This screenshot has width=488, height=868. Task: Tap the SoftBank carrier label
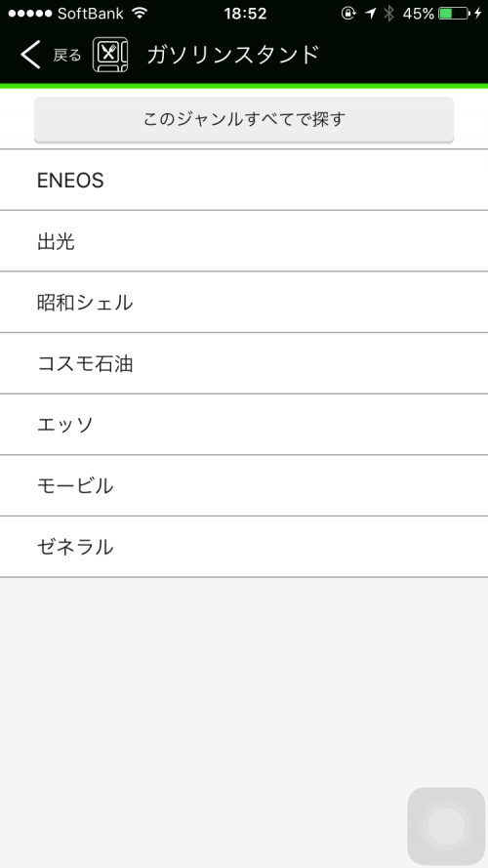pyautogui.click(x=91, y=14)
